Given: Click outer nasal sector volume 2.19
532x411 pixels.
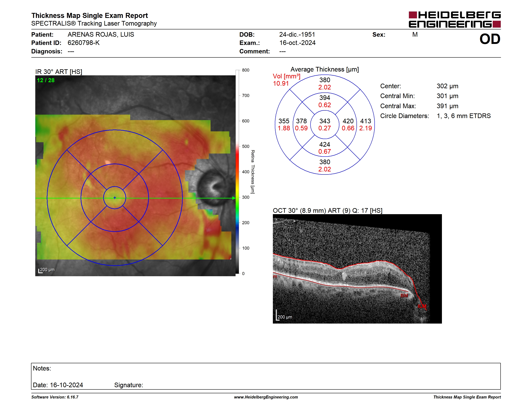Looking at the screenshot, I should (366, 128).
